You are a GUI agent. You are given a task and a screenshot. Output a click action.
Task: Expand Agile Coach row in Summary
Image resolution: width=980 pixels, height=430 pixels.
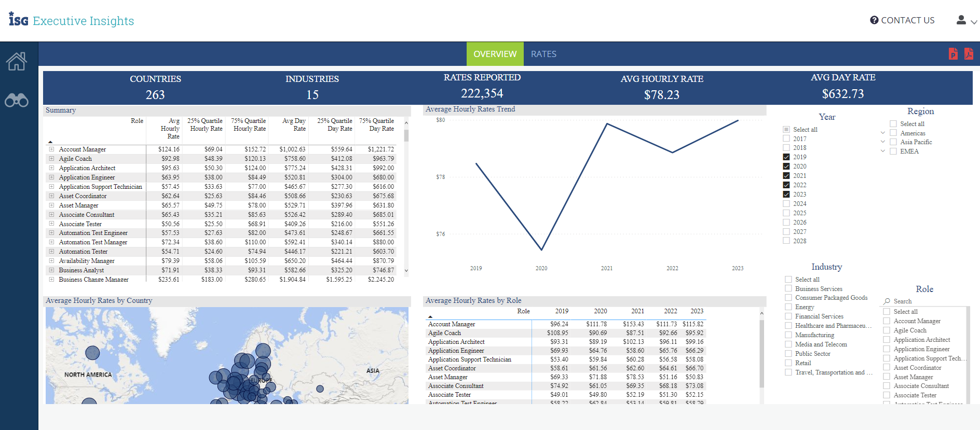(51, 159)
